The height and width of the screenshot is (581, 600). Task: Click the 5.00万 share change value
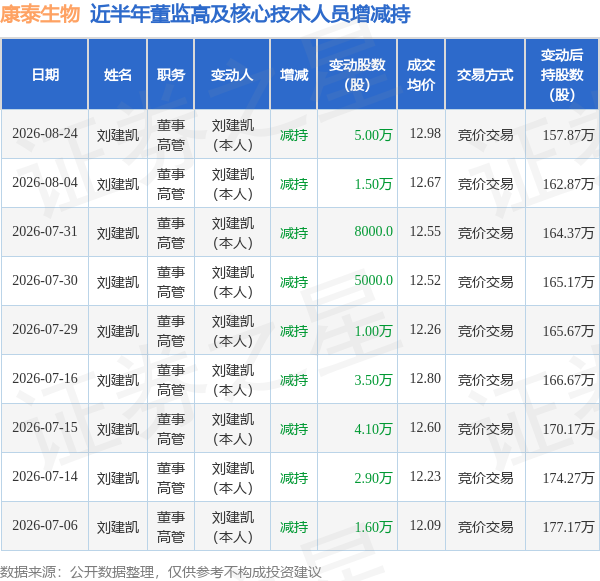[x=373, y=135]
